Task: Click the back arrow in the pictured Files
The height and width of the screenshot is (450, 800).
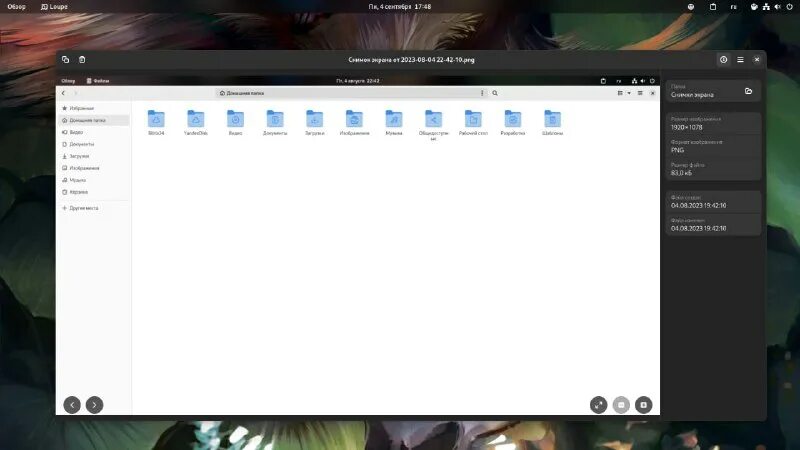Action: pos(63,93)
